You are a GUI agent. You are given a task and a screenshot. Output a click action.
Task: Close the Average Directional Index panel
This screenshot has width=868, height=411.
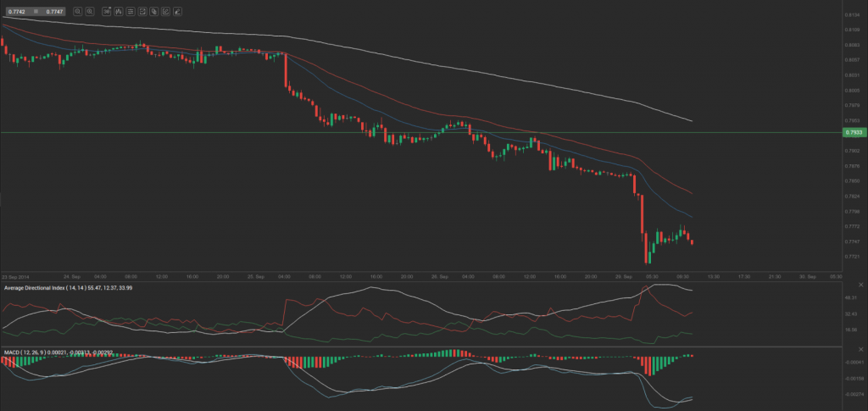pyautogui.click(x=860, y=285)
